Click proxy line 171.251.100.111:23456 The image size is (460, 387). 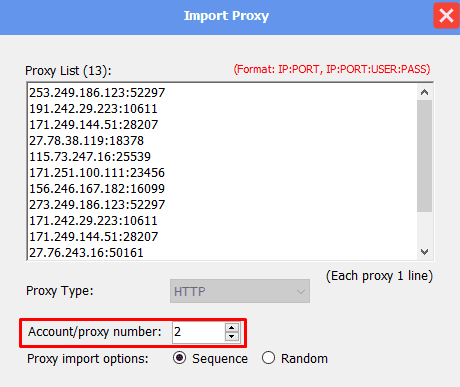coord(97,173)
